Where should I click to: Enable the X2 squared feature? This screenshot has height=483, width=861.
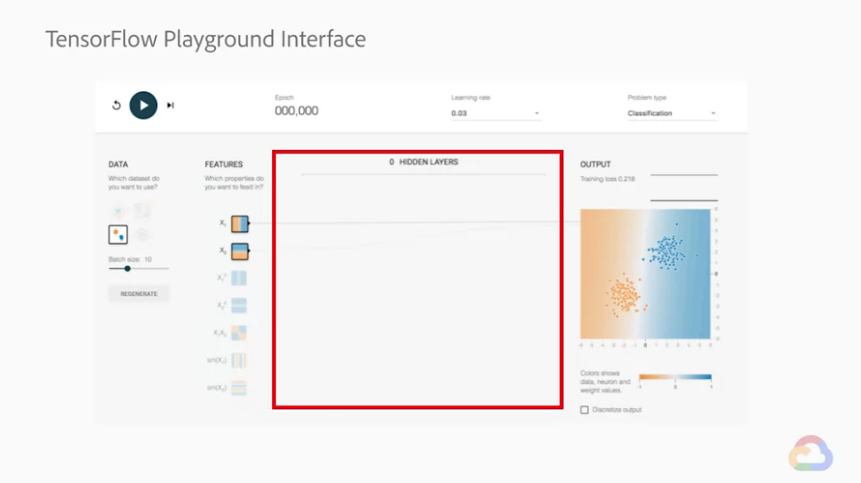[x=239, y=306]
